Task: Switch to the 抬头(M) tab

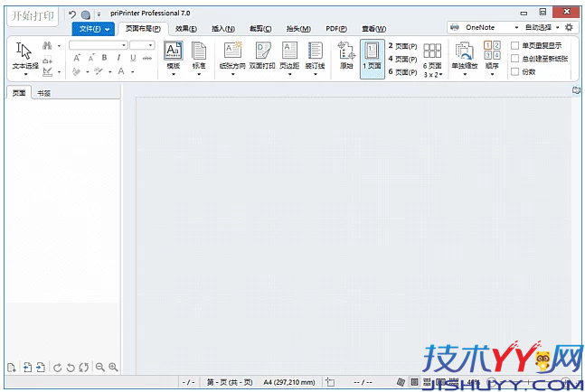Action: [298, 29]
